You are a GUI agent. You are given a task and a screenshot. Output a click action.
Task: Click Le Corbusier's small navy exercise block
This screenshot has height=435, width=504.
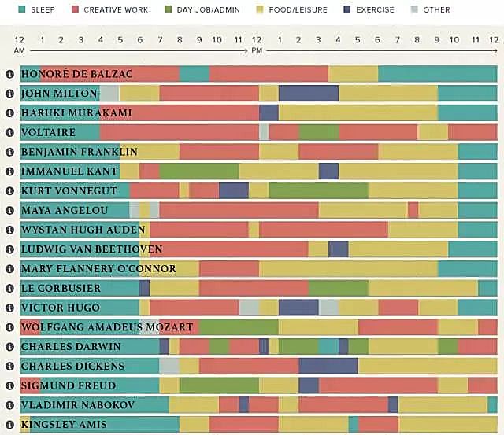[x=145, y=288]
